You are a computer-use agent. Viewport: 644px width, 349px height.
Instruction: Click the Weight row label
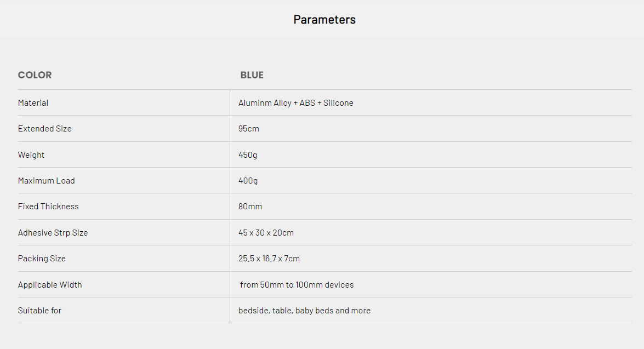point(31,155)
